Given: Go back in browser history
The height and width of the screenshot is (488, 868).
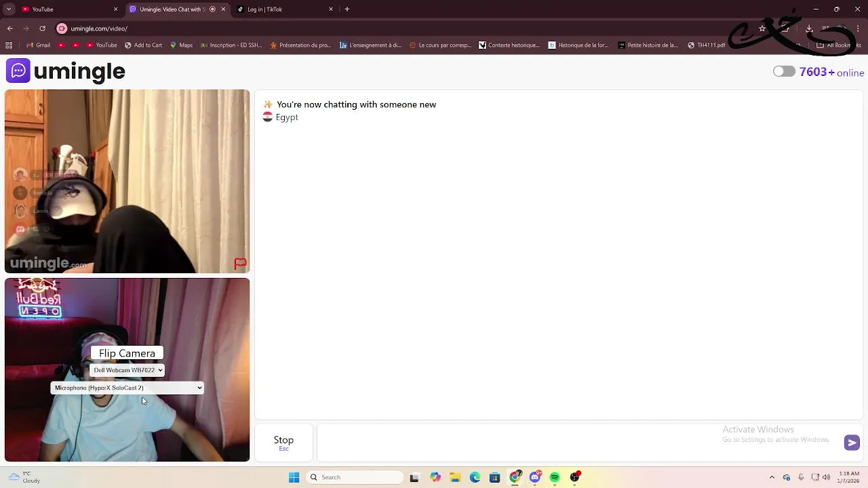Looking at the screenshot, I should pyautogui.click(x=9, y=28).
